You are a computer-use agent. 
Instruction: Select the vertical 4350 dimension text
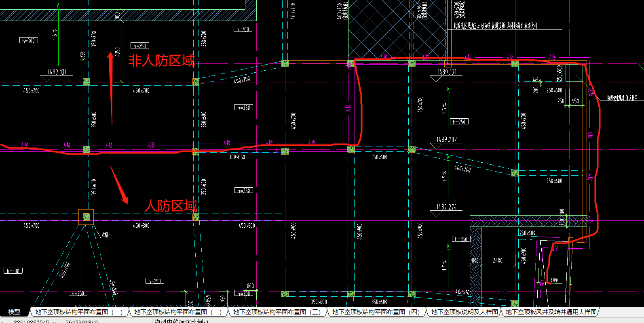117,52
